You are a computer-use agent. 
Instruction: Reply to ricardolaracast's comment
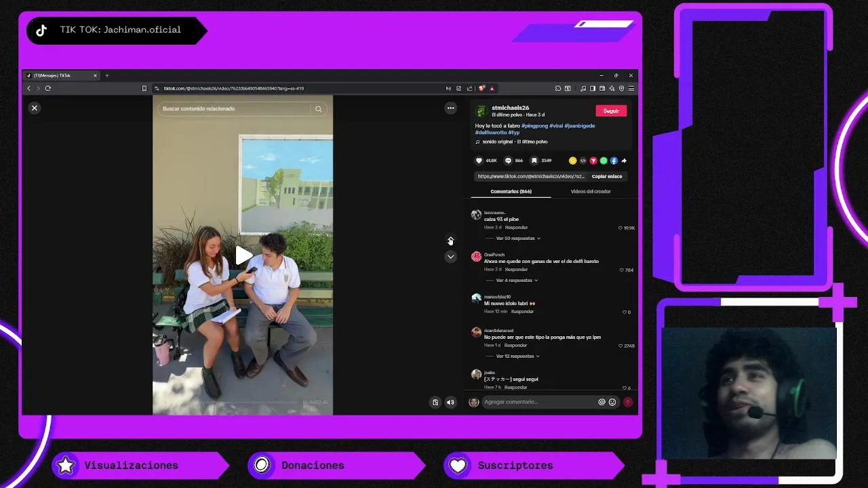pyautogui.click(x=515, y=346)
